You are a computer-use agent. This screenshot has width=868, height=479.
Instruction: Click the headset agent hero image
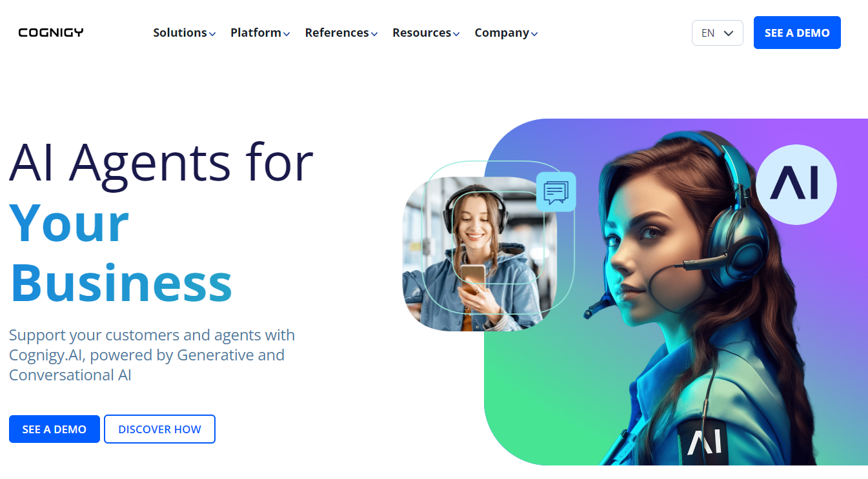click(x=676, y=292)
